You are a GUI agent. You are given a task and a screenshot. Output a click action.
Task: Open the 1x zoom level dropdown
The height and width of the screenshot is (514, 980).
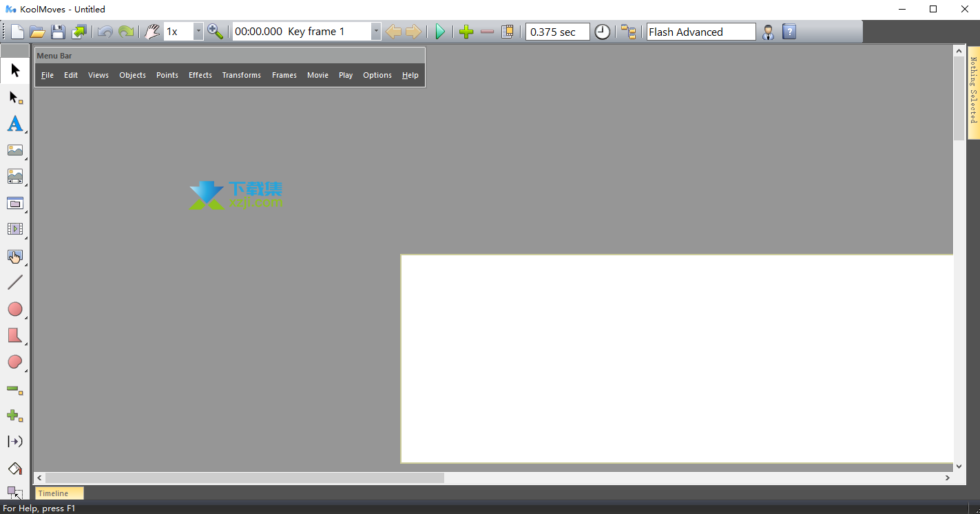198,32
